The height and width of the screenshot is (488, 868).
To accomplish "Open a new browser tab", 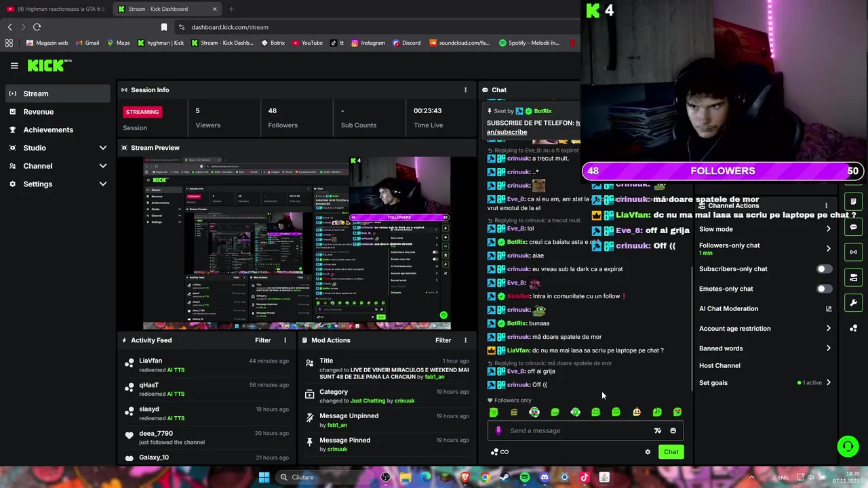I will (x=231, y=9).
